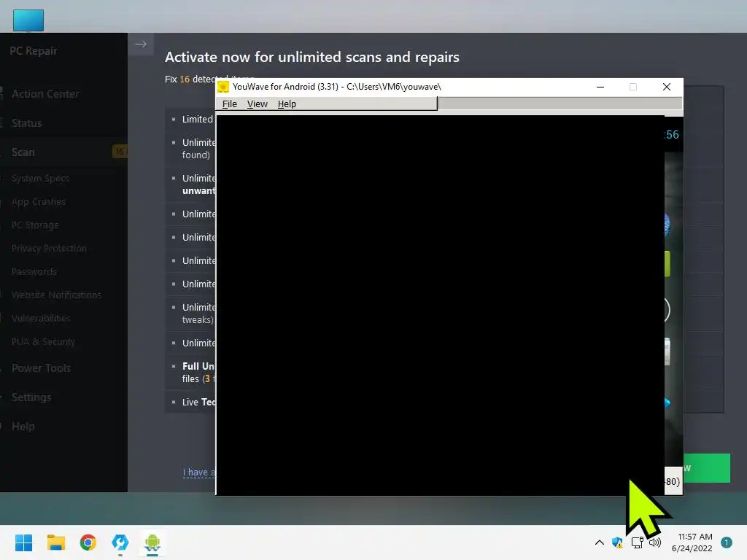Open the File menu in YouWave
The image size is (747, 560).
click(x=229, y=104)
